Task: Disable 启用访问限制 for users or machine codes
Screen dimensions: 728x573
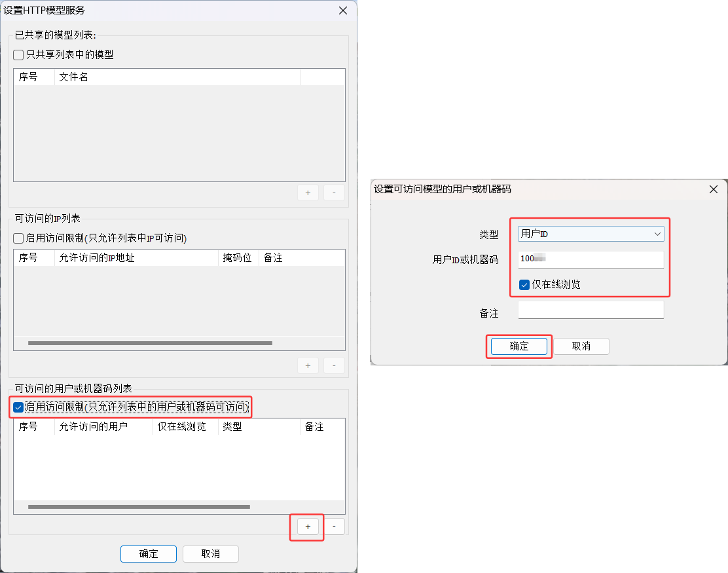Action: point(18,407)
